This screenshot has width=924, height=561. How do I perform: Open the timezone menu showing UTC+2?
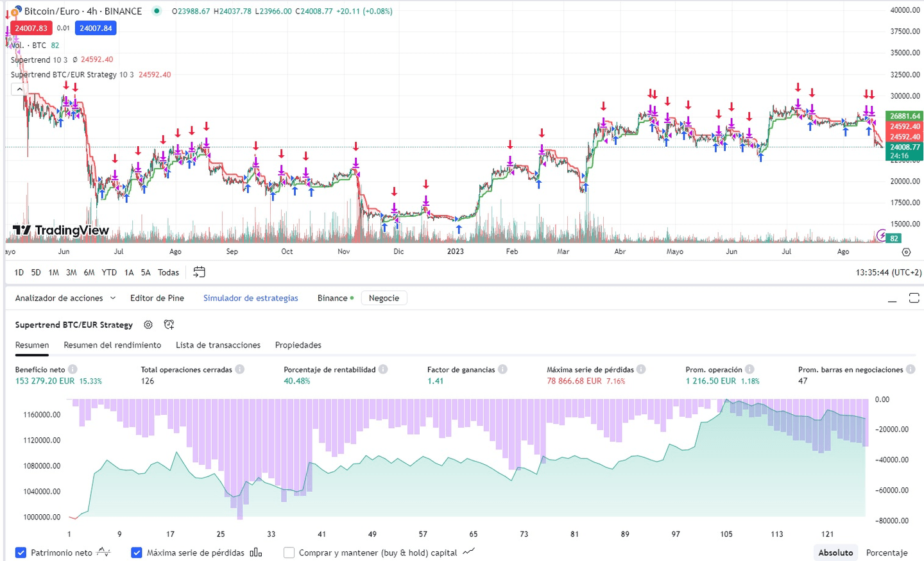pyautogui.click(x=887, y=272)
